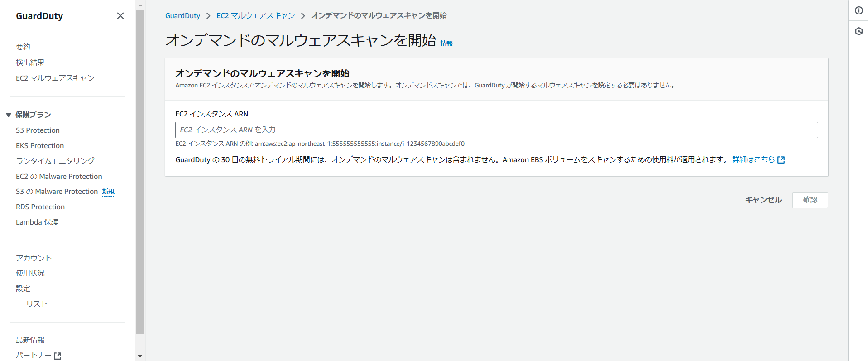Screen dimensions: 868x361
Task: Close the GuardDuty navigation panel
Action: (120, 16)
